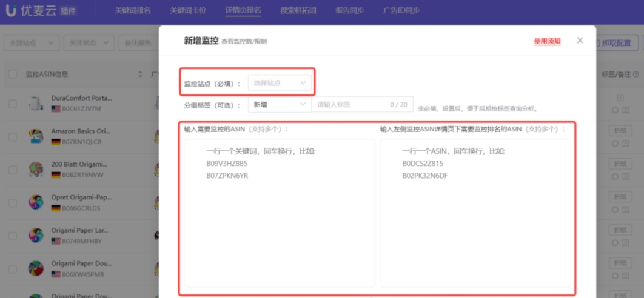The height and width of the screenshot is (298, 644).
Task: Click note icon in B06XW45PMR row
Action: click(626, 276)
